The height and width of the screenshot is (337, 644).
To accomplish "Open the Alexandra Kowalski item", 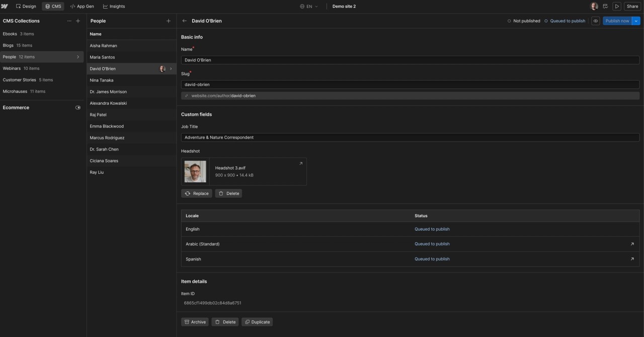I will pos(131,103).
